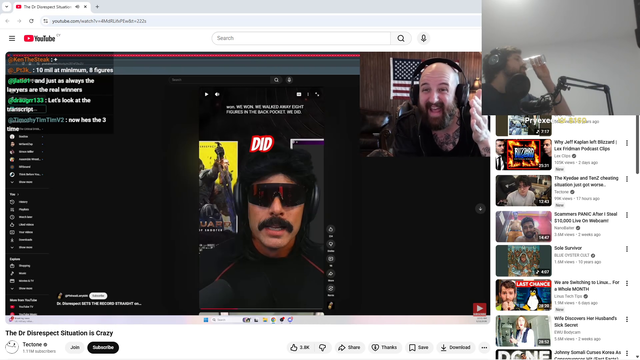Open Sole Survivor video thumbnail
The image size is (640, 360).
pyautogui.click(x=524, y=261)
